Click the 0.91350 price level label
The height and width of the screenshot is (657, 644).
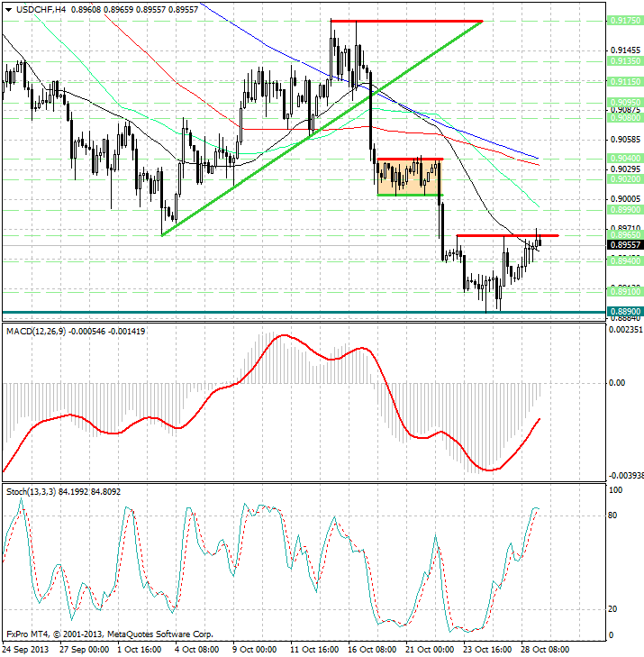[624, 61]
